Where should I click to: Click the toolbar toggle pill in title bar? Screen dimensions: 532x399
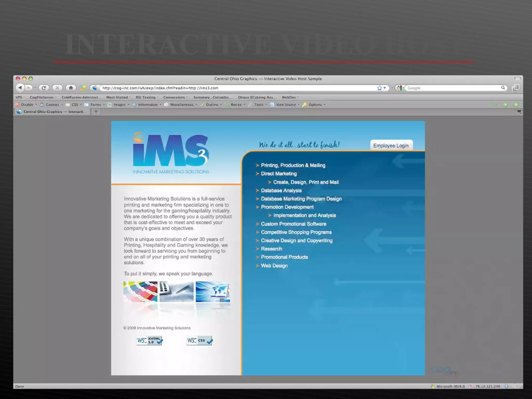(x=517, y=78)
